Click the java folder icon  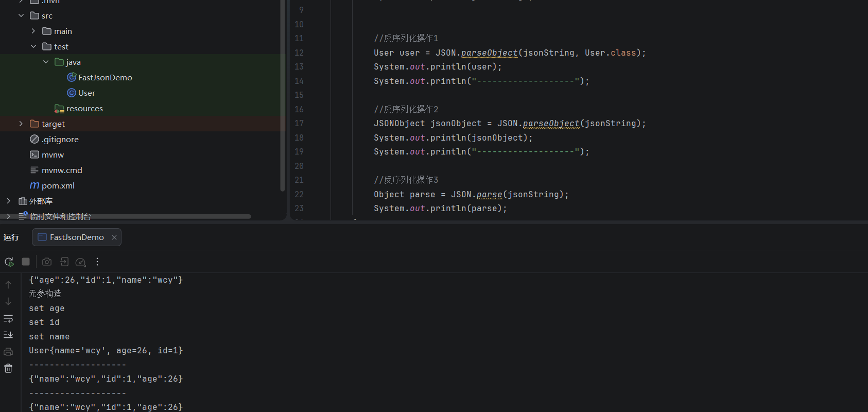click(59, 62)
